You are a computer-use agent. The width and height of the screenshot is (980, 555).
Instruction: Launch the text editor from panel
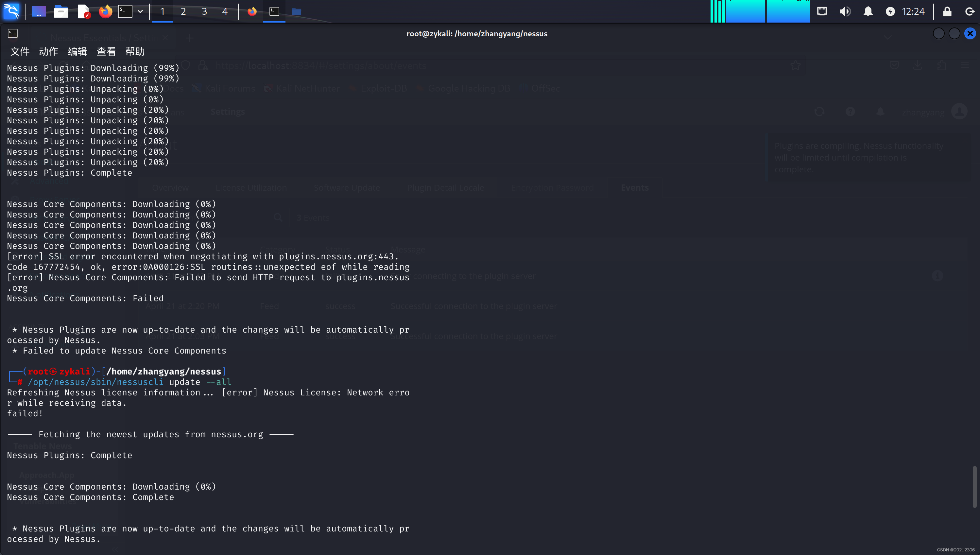pos(83,11)
